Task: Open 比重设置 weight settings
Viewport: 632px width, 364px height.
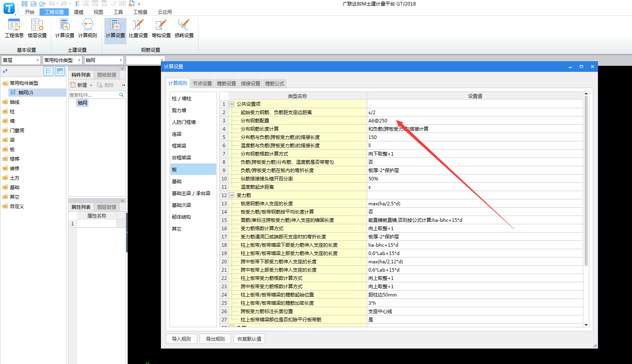Action: coord(138,28)
